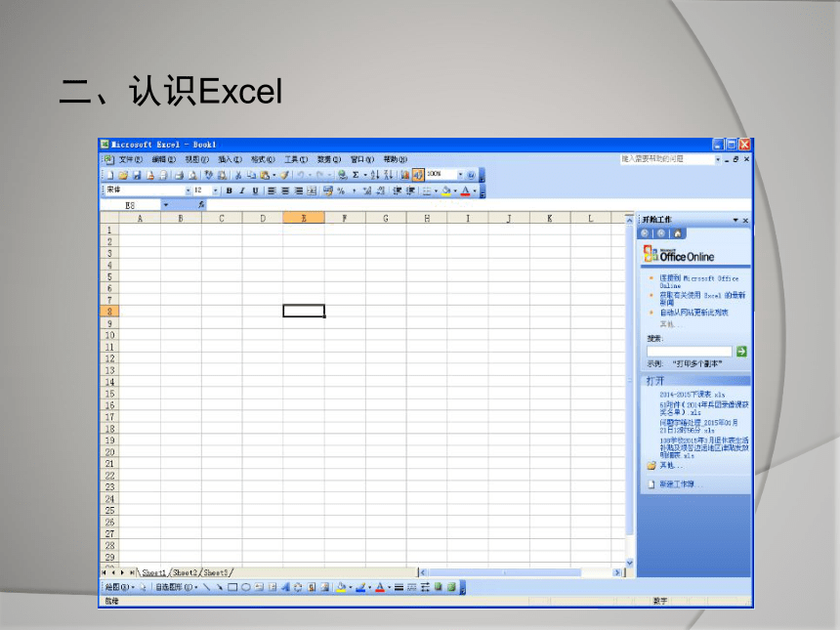Click the Format Painter brush icon
Image resolution: width=840 pixels, height=630 pixels.
[284, 175]
